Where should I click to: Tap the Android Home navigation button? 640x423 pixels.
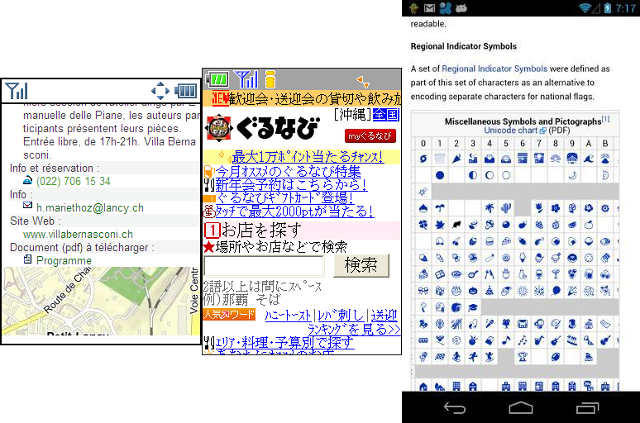point(521,407)
